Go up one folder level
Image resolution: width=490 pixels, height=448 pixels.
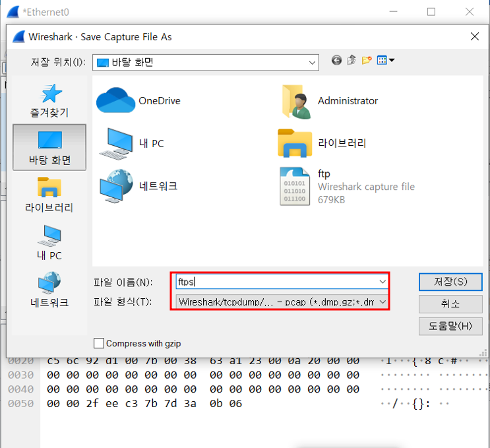tap(352, 60)
